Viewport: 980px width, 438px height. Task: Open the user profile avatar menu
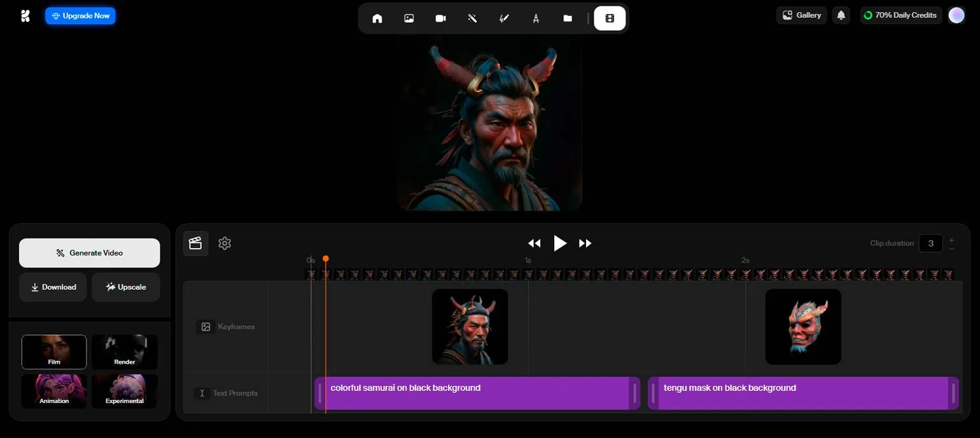point(956,15)
